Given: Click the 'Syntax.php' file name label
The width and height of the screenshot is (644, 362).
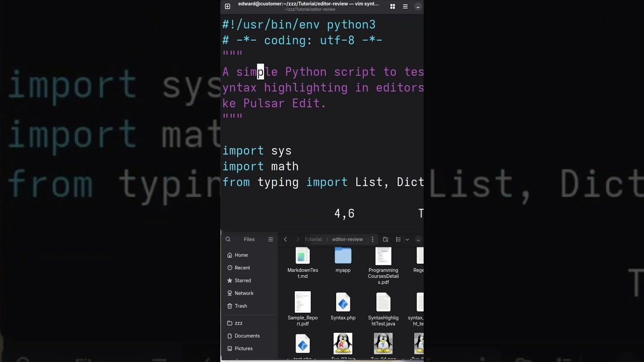Looking at the screenshot, I should point(343,318).
